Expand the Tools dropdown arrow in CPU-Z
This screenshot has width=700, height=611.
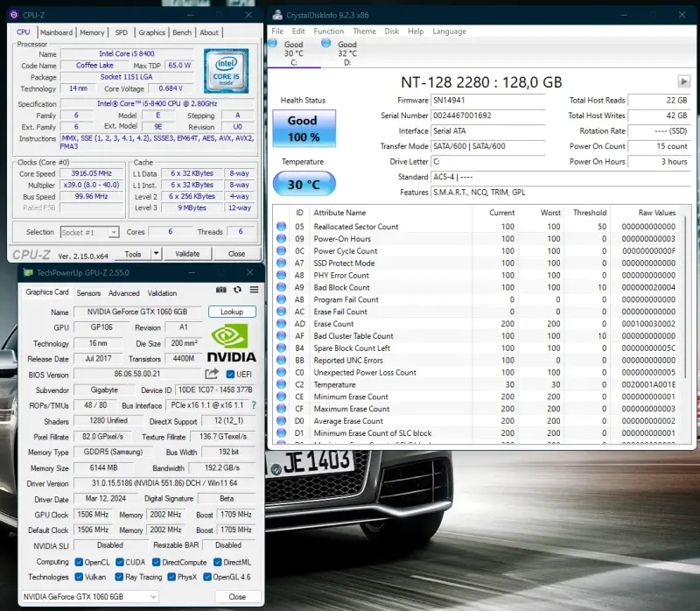click(157, 254)
